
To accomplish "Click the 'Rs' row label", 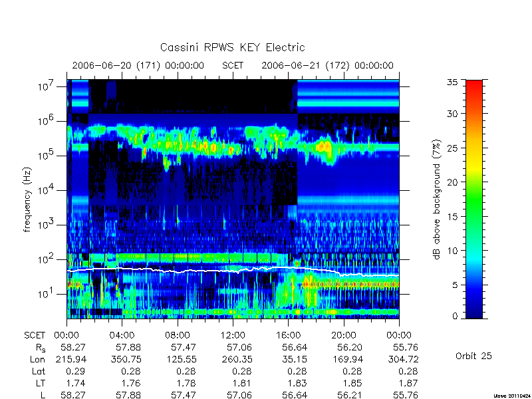I will coord(41,348).
